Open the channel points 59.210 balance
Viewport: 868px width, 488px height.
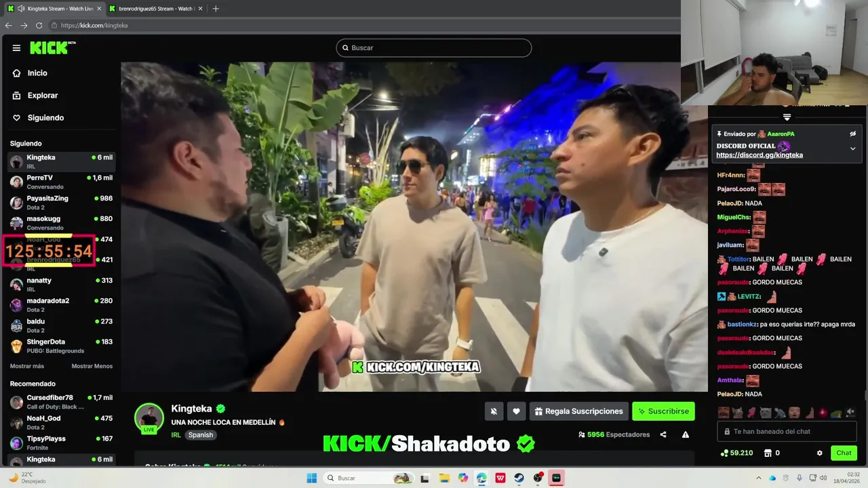click(736, 453)
